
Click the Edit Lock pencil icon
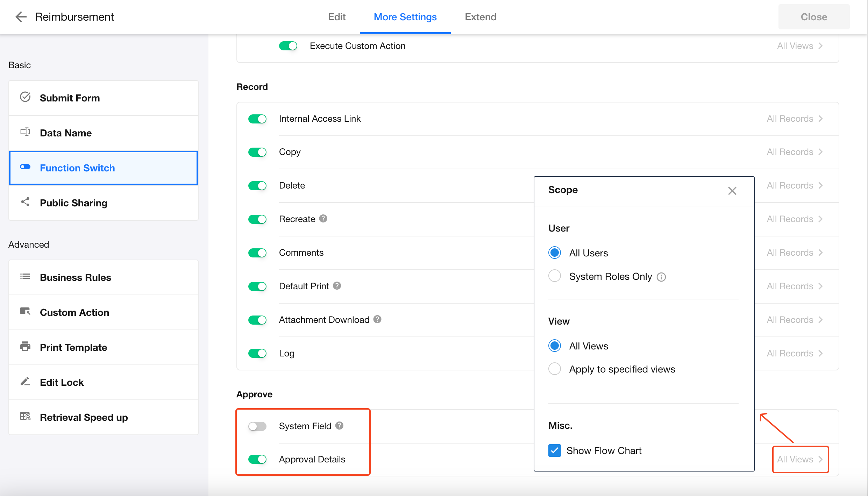(25, 382)
